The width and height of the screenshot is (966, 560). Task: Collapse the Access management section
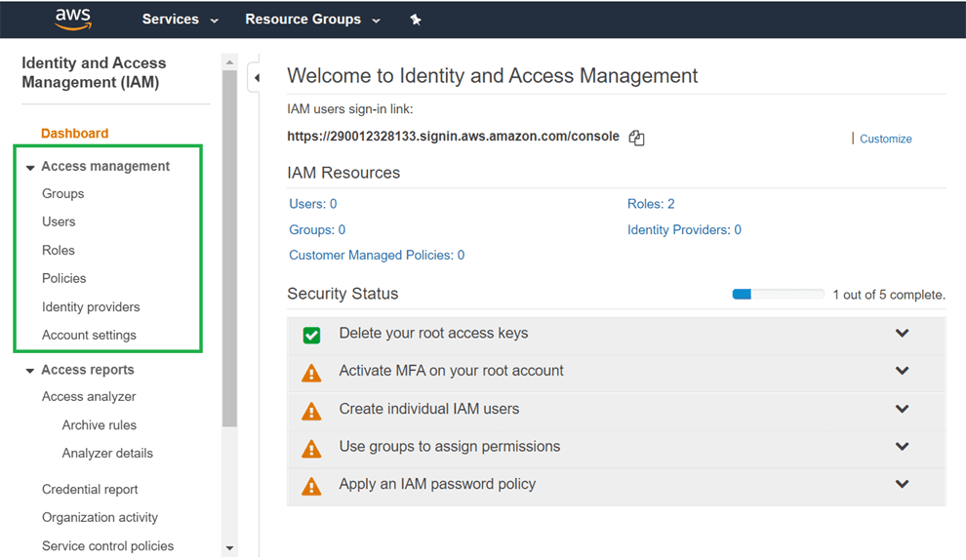point(30,168)
